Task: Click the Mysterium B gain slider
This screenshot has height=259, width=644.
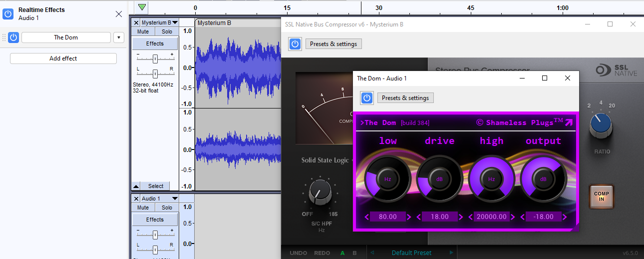Action: coord(155,58)
